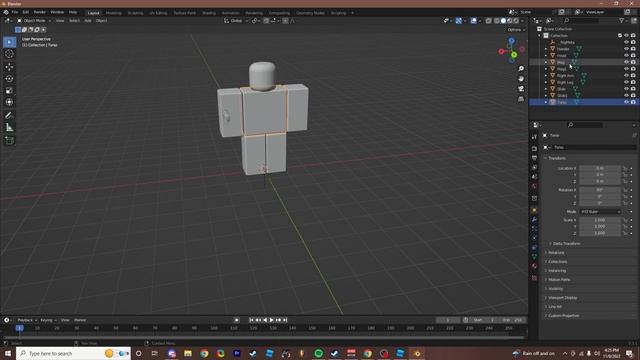Viewport: 640px width, 360px height.
Task: Click the timeline Marker menu
Action: point(80,320)
